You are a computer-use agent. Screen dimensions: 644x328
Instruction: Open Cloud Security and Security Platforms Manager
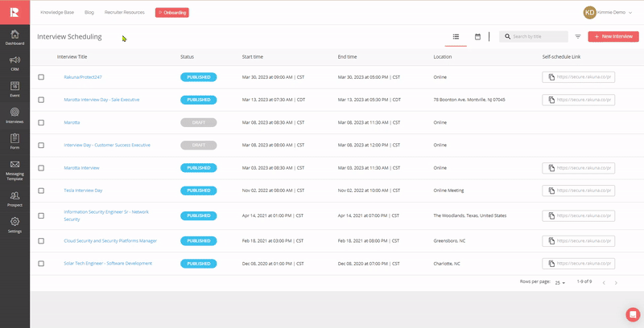coord(110,240)
